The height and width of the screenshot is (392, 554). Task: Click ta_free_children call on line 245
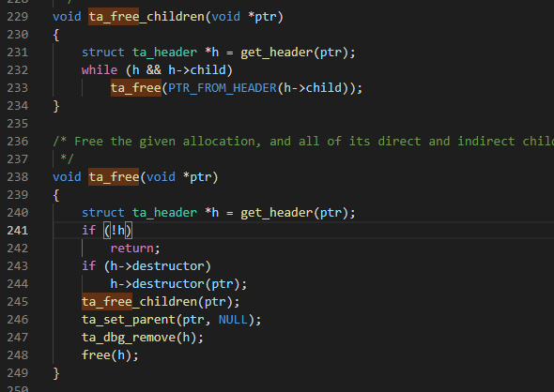coord(139,302)
